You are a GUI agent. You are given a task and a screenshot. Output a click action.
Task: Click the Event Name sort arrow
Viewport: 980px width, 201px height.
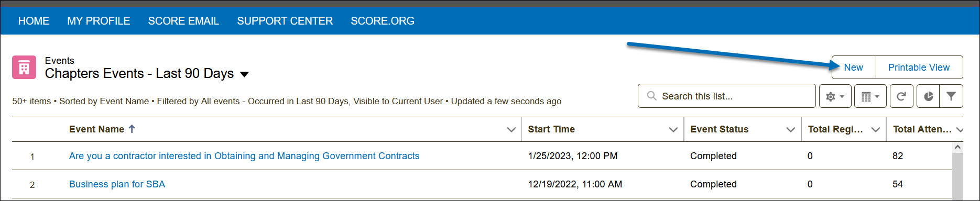point(132,129)
